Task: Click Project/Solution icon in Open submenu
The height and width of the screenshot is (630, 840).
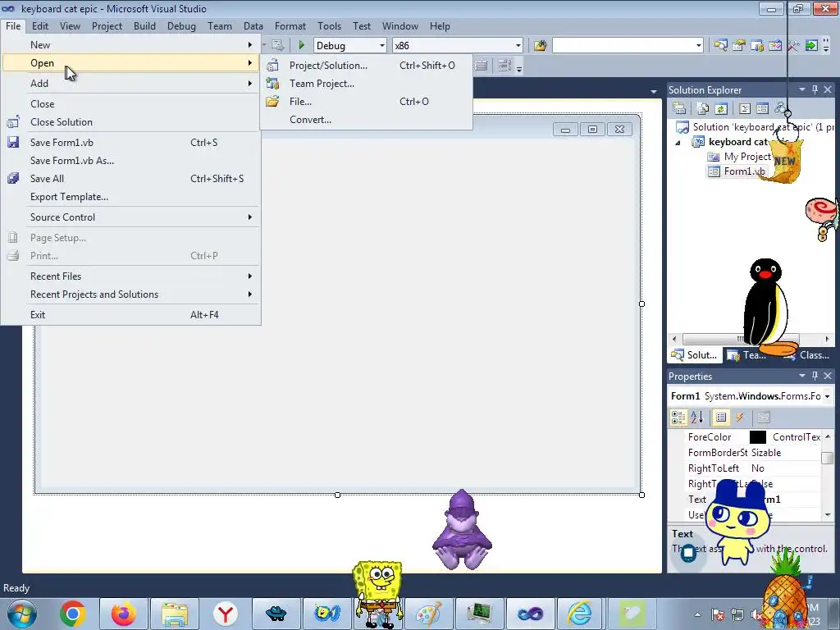Action: click(272, 66)
